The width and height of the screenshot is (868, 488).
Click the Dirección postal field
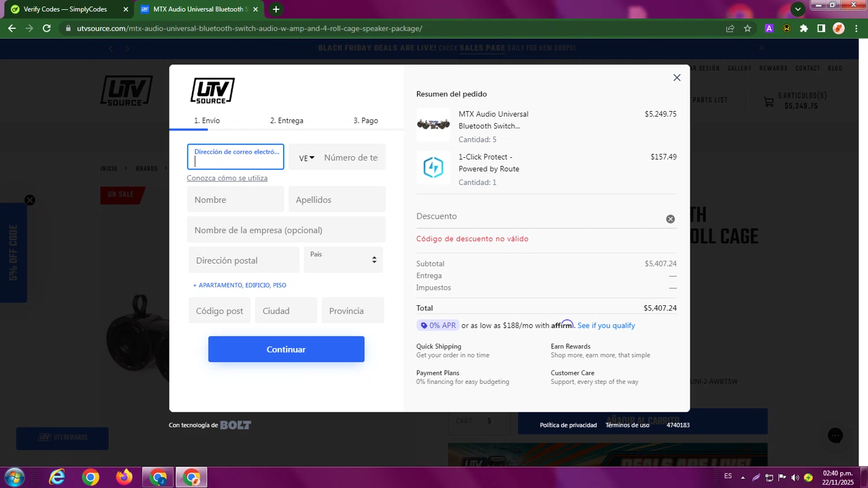point(244,260)
